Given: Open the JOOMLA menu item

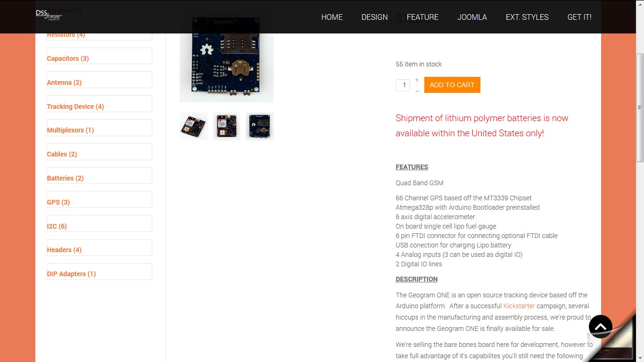Looking at the screenshot, I should tap(472, 17).
